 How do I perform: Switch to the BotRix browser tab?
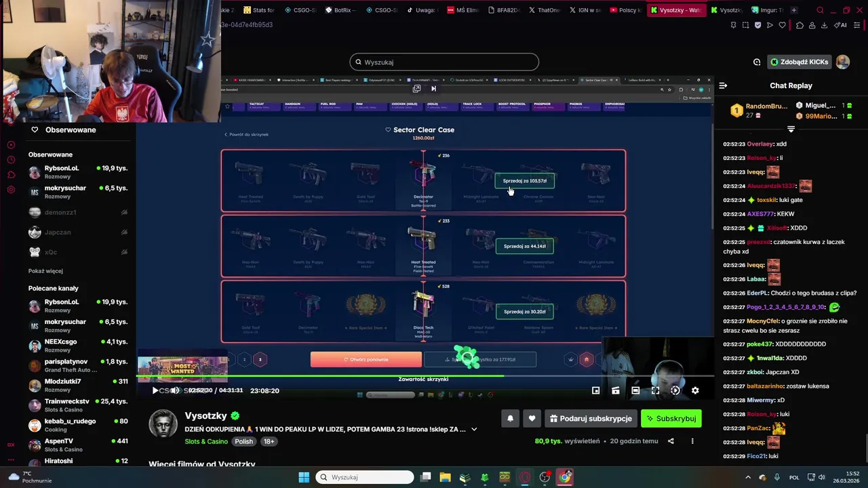(340, 10)
